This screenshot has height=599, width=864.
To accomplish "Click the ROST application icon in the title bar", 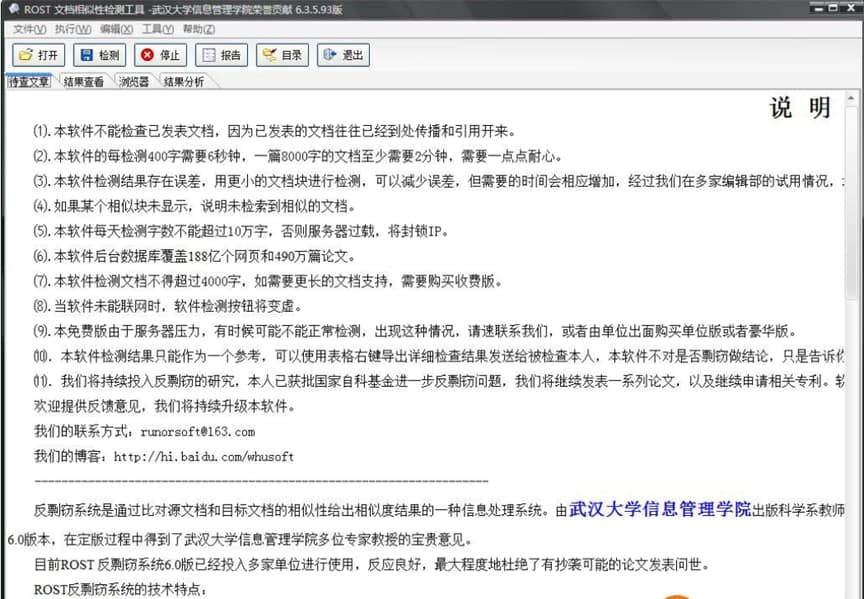I will tap(14, 9).
